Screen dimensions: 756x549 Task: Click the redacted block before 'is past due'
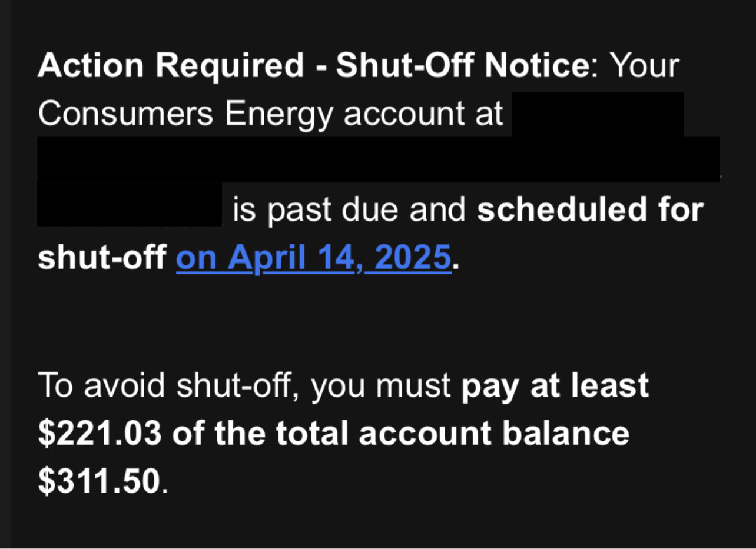click(x=130, y=204)
